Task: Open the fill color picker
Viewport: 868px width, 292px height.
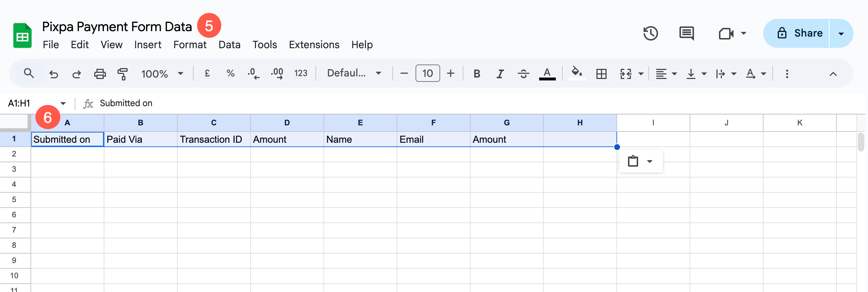Action: click(x=577, y=74)
